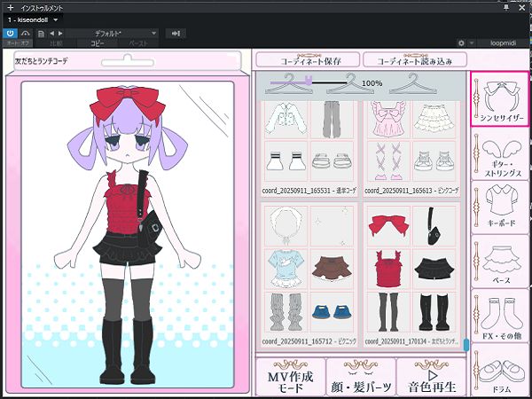Screen dimensions: 532x399
Task: Select the pink ribbon top thumbnail
Action: point(388,119)
